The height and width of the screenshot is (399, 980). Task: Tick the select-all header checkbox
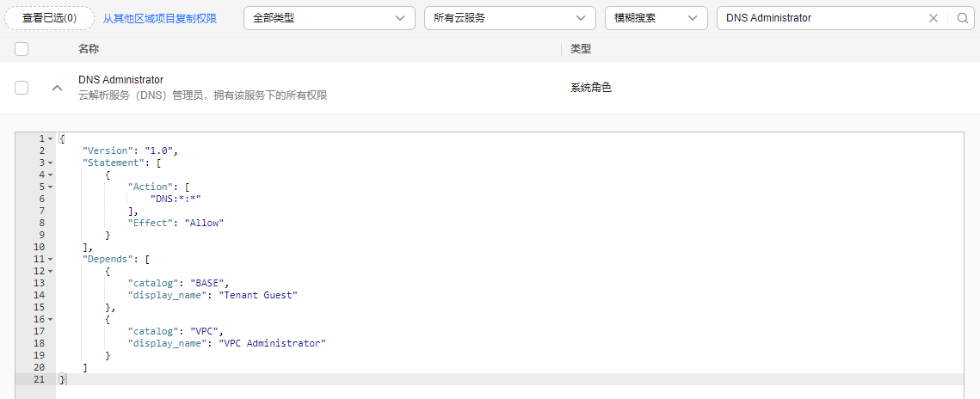click(22, 49)
